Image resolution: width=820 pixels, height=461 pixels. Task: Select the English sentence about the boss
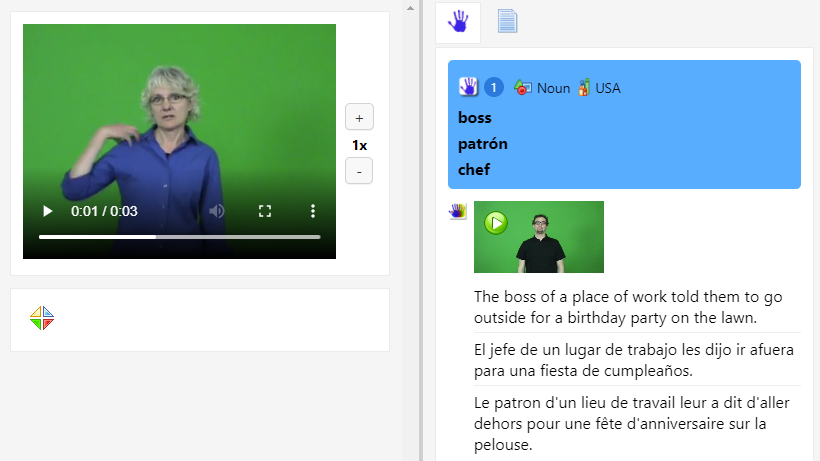point(628,307)
